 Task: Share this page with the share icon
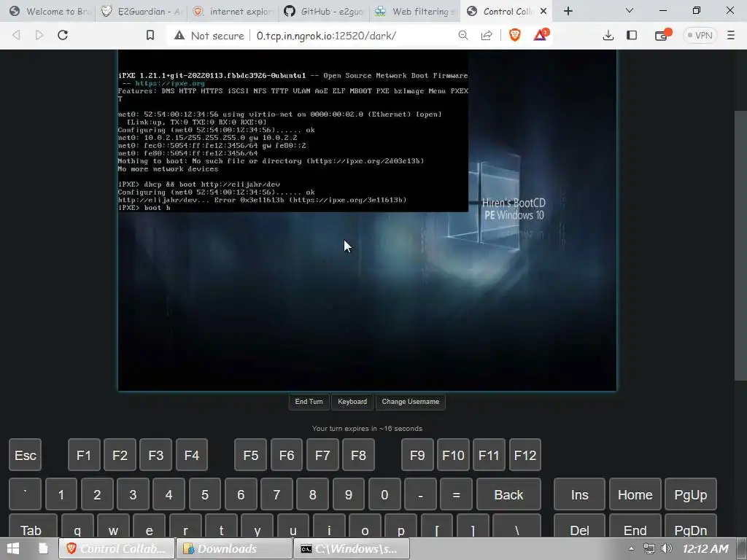[487, 35]
